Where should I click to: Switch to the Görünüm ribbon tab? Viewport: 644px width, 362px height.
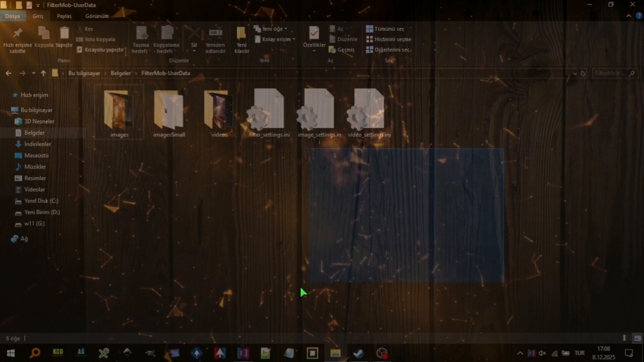(97, 16)
